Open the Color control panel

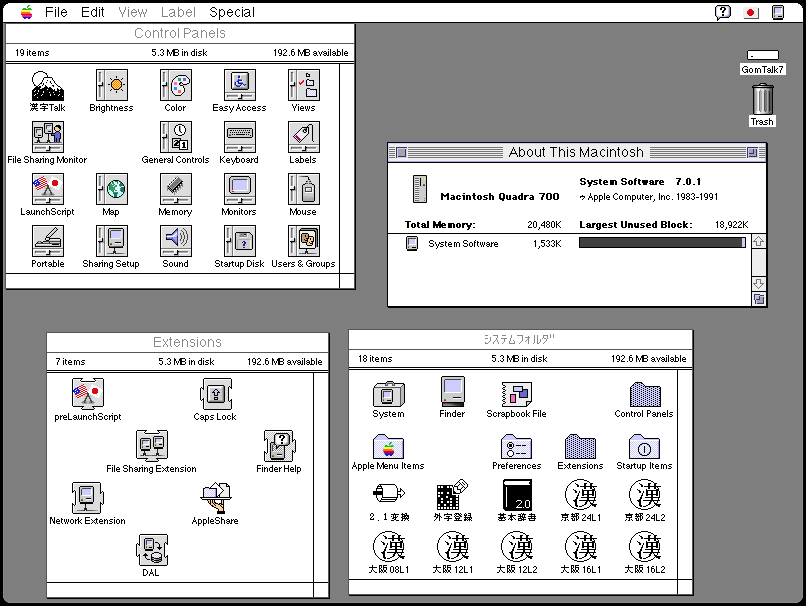click(175, 85)
